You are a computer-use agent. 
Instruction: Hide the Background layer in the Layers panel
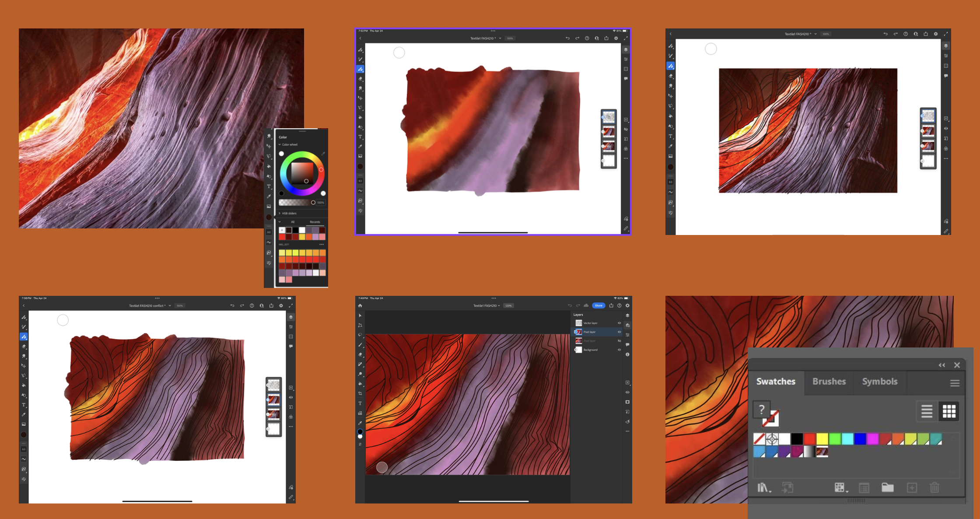(x=619, y=350)
